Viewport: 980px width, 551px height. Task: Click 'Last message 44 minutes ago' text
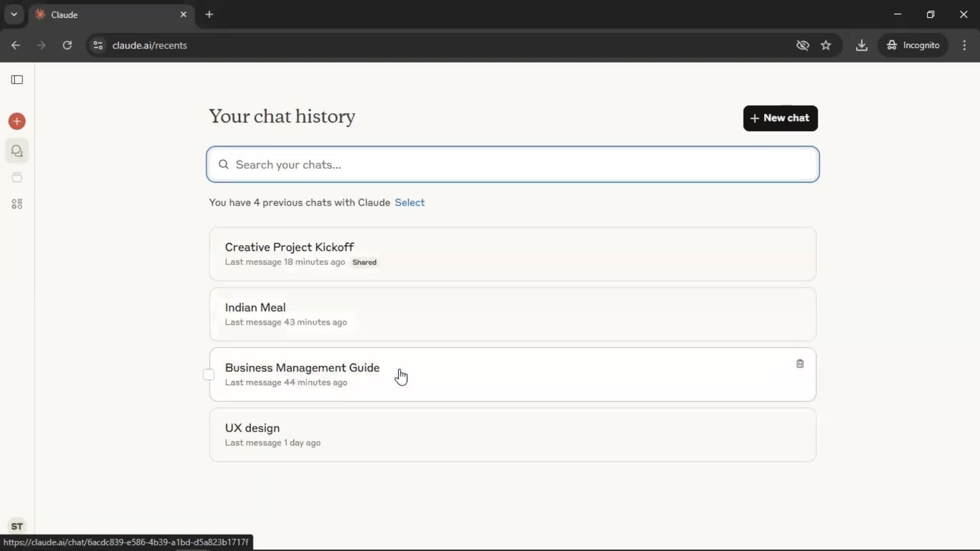(286, 383)
